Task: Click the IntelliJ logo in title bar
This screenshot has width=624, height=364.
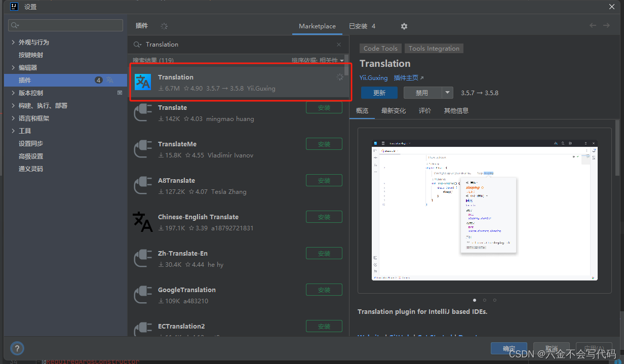Action: click(14, 7)
